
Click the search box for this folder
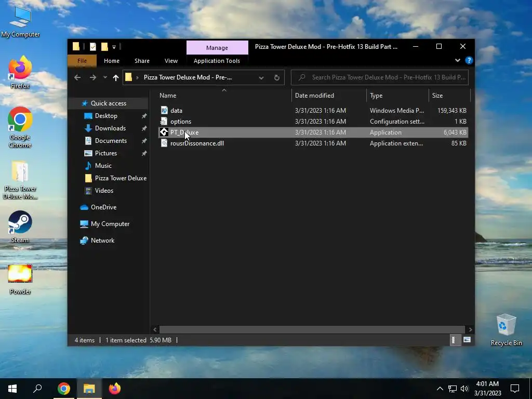pos(380,77)
